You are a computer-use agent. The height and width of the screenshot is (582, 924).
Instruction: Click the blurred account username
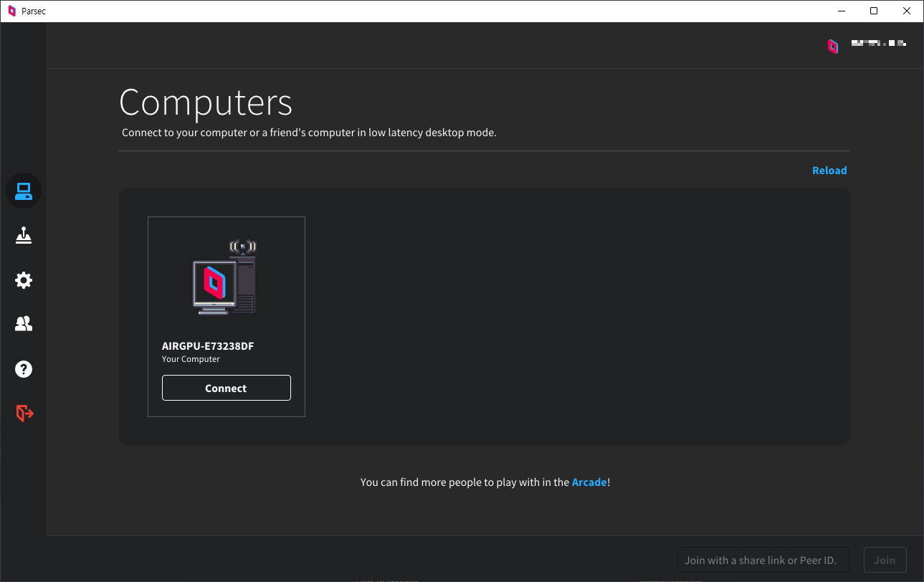tap(879, 44)
